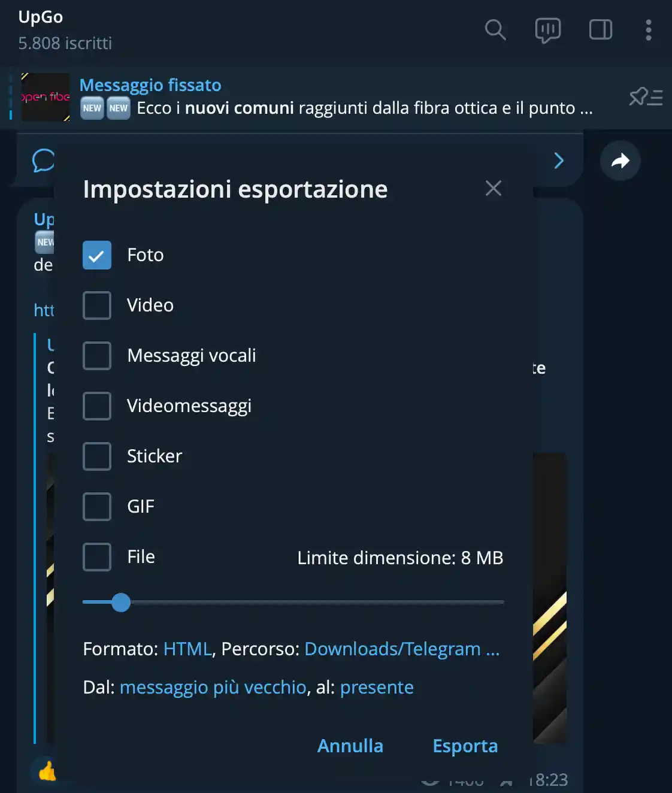The height and width of the screenshot is (793, 672).
Task: Open the pinned messages list icon
Action: (646, 96)
